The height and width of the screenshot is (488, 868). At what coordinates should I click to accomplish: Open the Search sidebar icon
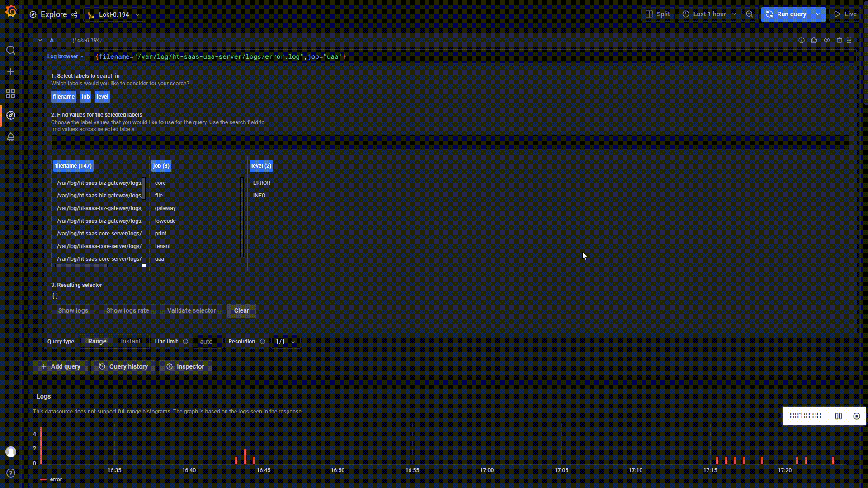(11, 50)
